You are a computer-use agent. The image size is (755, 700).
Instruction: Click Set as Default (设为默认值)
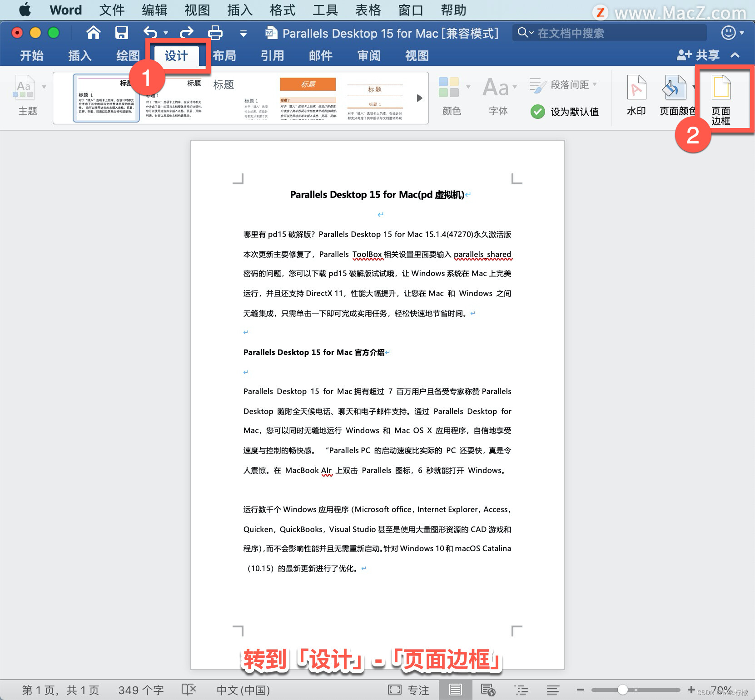pyautogui.click(x=564, y=112)
